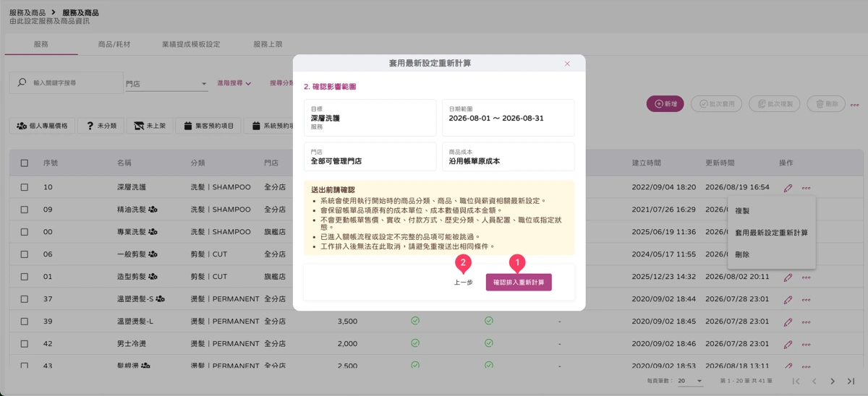Expand the 進階搜尋 options
This screenshot has width=868, height=396.
(x=234, y=83)
